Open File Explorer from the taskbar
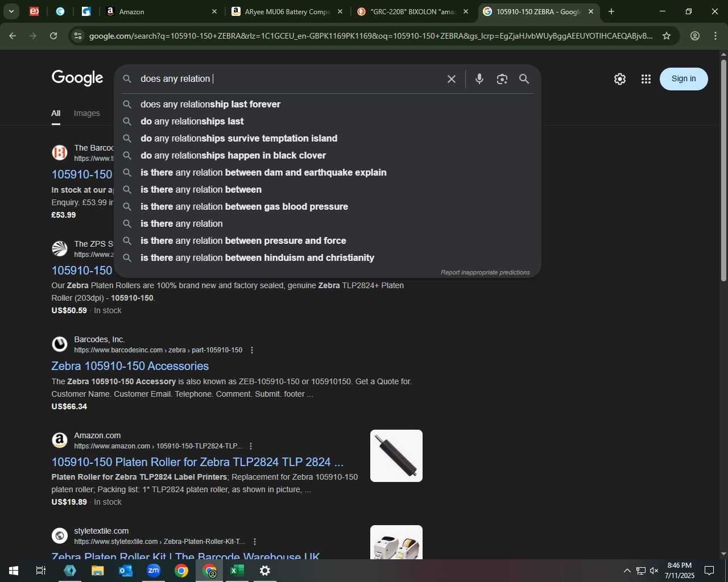 click(98, 571)
